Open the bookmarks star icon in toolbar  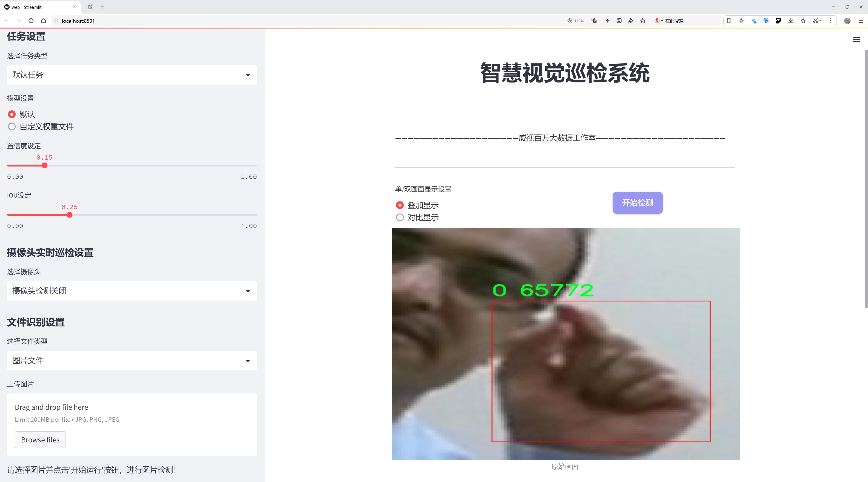click(x=803, y=21)
